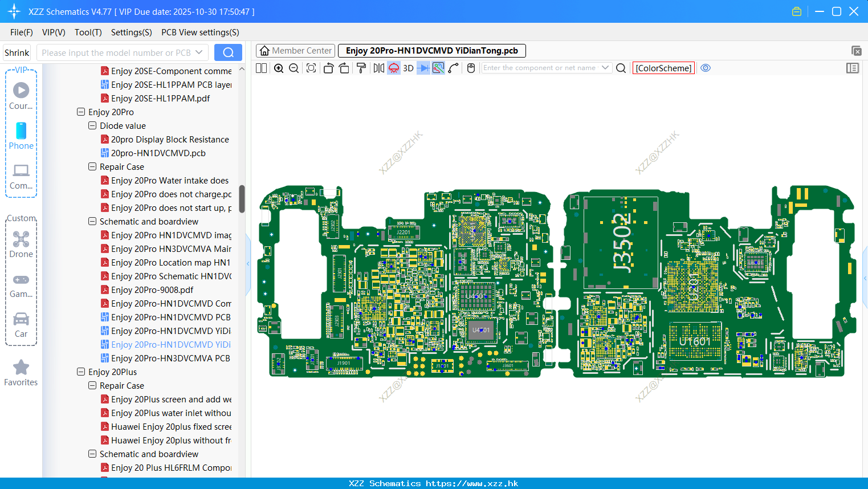868x489 pixels.
Task: Collapse the Diode value folder
Action: [x=92, y=126]
